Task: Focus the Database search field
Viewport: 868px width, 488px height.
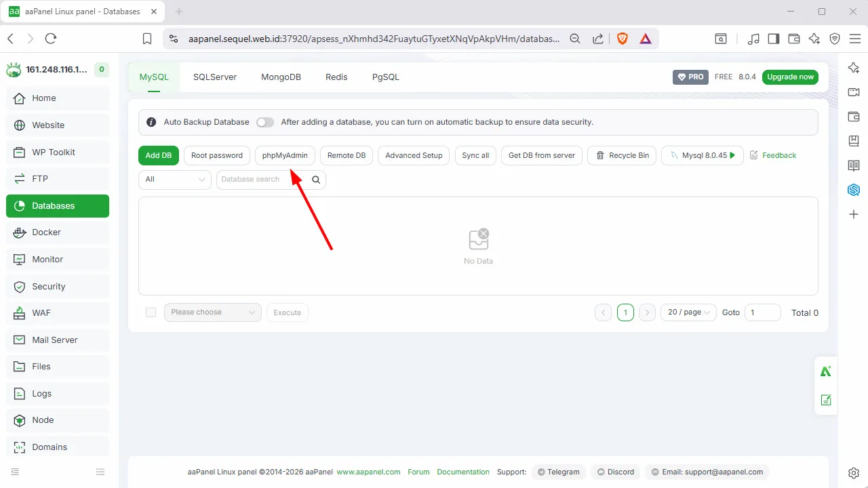Action: 262,180
